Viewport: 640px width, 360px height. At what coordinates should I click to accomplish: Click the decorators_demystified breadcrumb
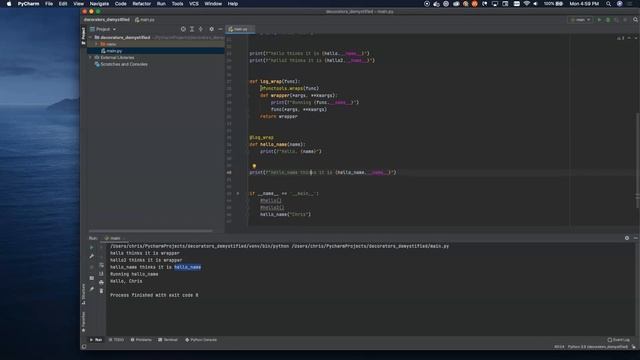click(107, 20)
